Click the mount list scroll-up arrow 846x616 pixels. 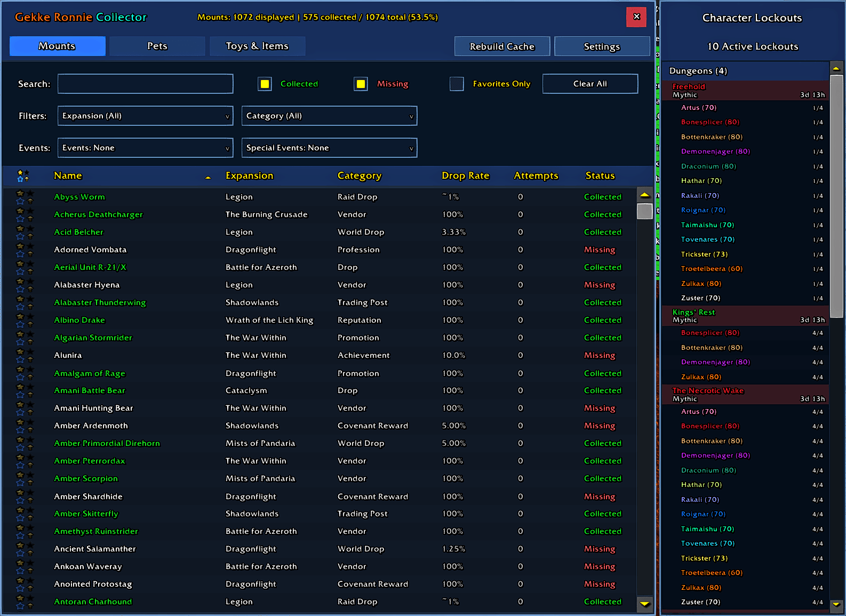click(x=645, y=195)
